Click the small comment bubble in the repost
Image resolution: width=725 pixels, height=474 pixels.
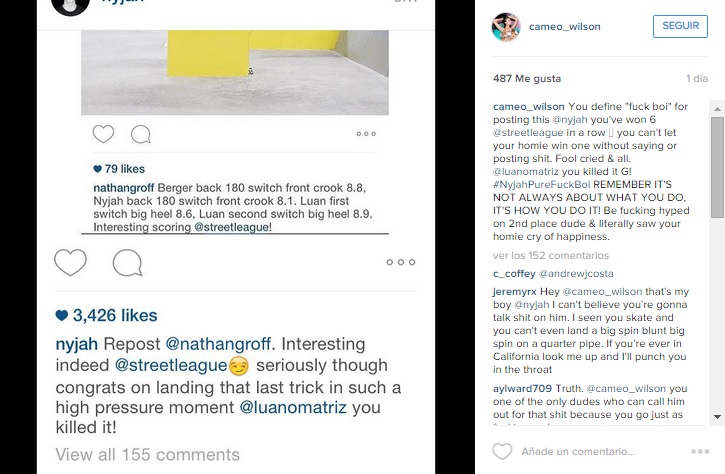[141, 134]
